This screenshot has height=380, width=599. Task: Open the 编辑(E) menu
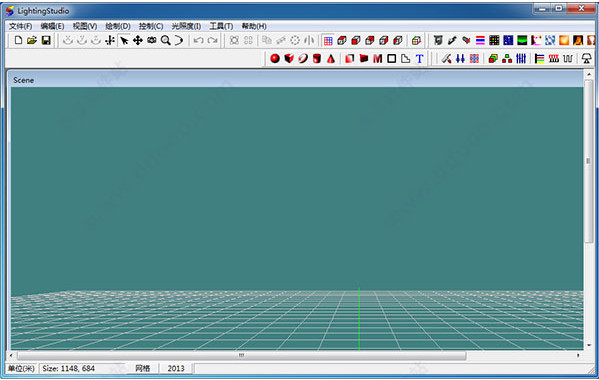click(x=52, y=26)
